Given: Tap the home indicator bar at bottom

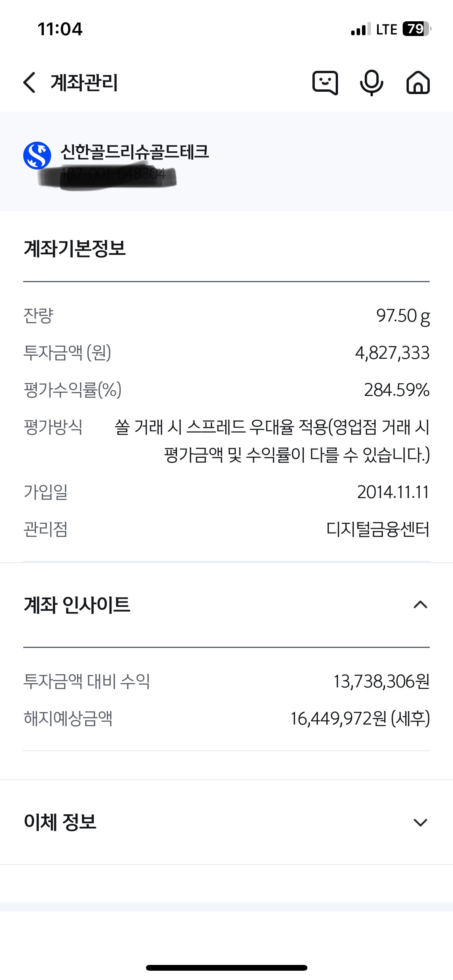Looking at the screenshot, I should point(226,968).
